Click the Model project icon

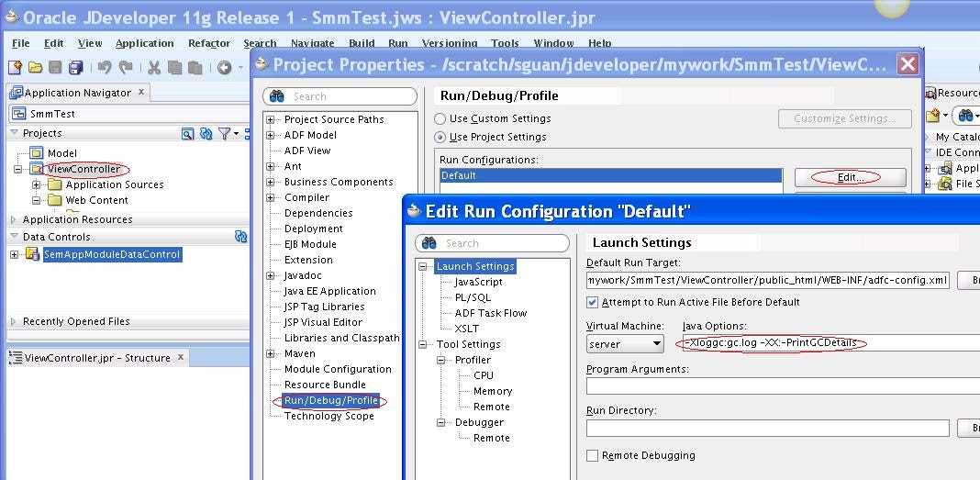37,153
